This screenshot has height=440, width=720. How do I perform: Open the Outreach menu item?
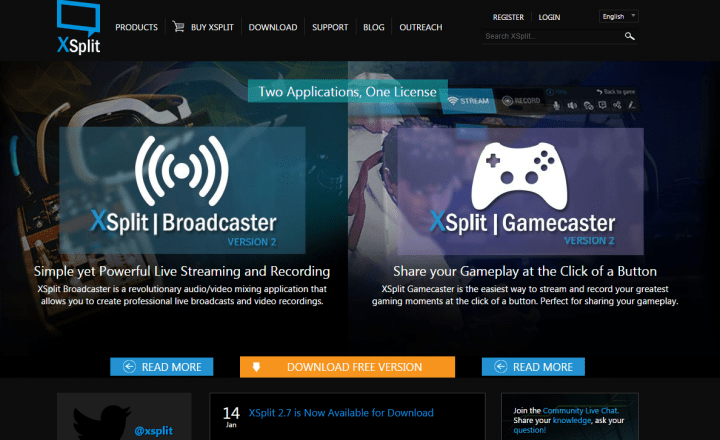coord(421,27)
